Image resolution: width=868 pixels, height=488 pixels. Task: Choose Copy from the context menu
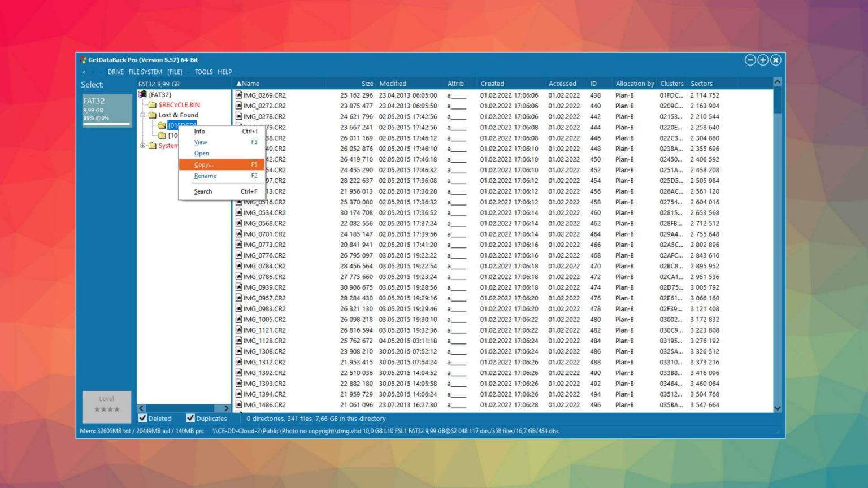coord(202,164)
